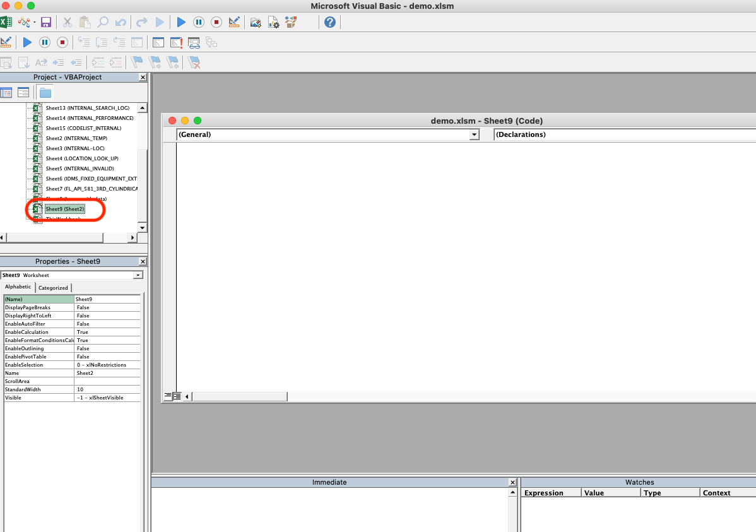The height and width of the screenshot is (532, 756).
Task: Select Sheet9 (Sheet2) in the project tree
Action: coord(65,209)
